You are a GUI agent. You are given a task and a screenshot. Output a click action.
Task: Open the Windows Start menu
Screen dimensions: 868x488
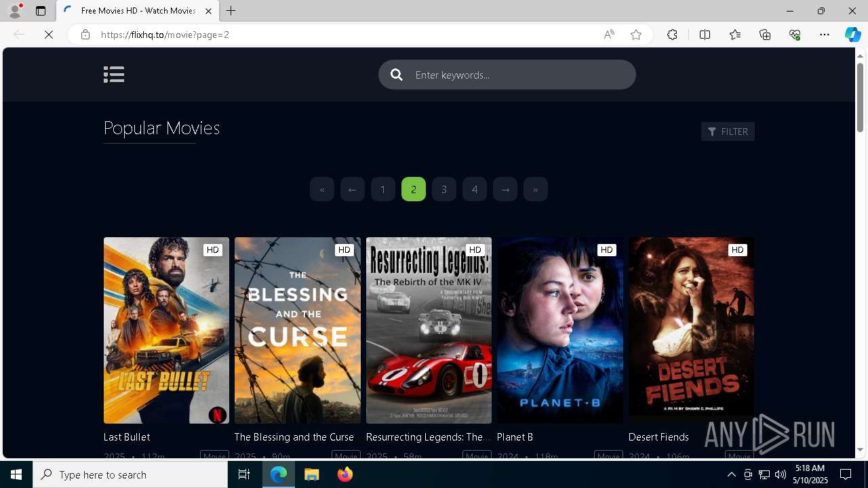(16, 474)
